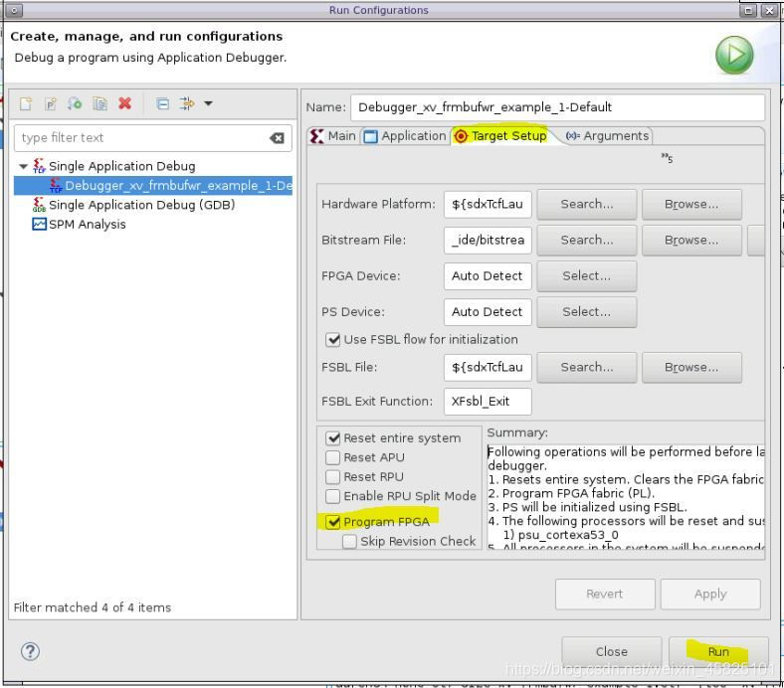
Task: Check the Skip Revision Check box
Action: pos(349,542)
